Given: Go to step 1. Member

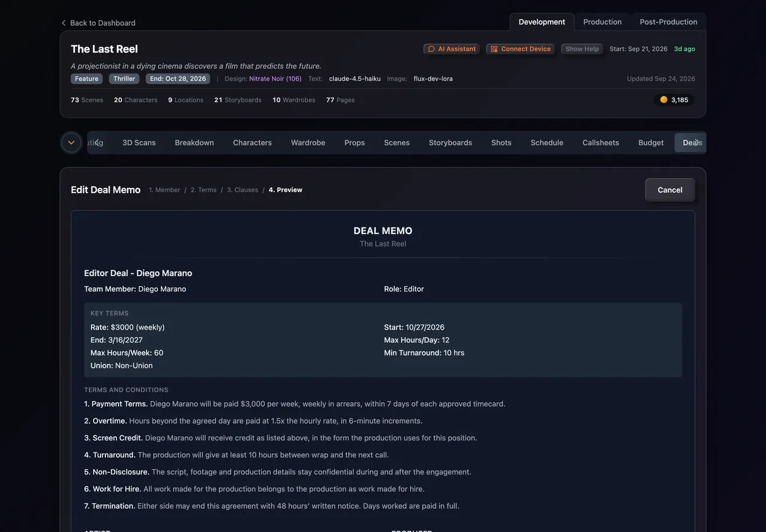Looking at the screenshot, I should click(165, 190).
